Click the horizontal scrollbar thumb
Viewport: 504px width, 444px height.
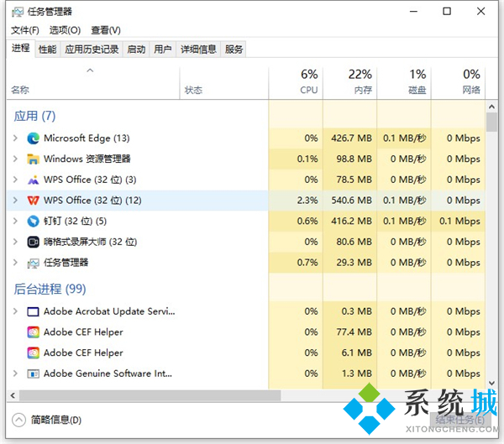point(150,395)
